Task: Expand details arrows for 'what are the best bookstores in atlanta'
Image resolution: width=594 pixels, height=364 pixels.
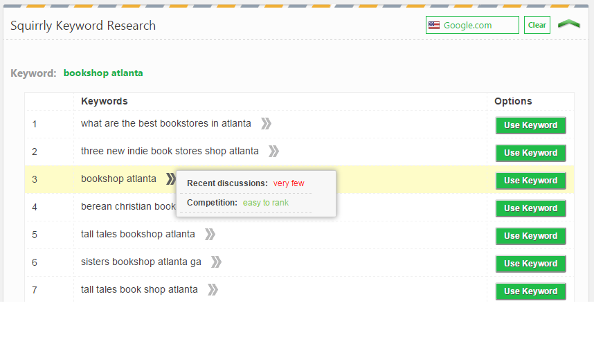Action: point(266,123)
